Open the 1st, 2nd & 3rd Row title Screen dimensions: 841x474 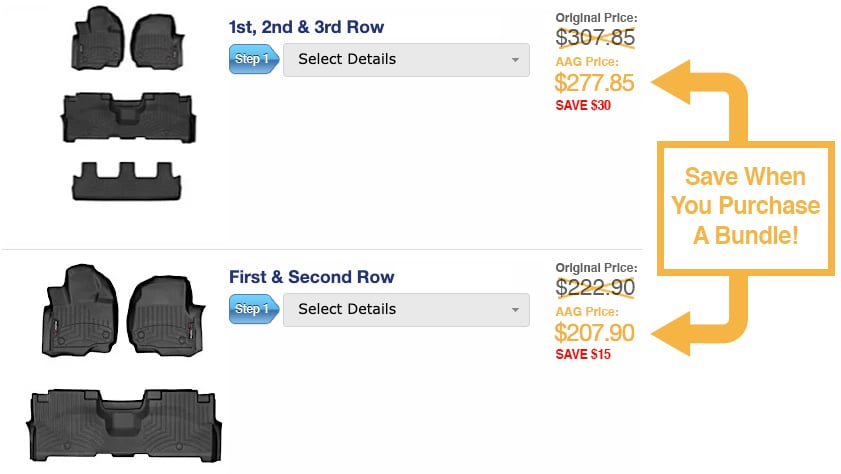click(306, 27)
